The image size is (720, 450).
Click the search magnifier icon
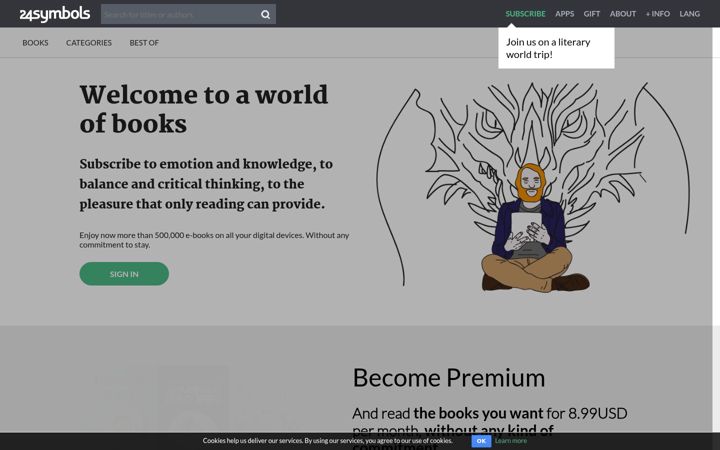coord(265,14)
